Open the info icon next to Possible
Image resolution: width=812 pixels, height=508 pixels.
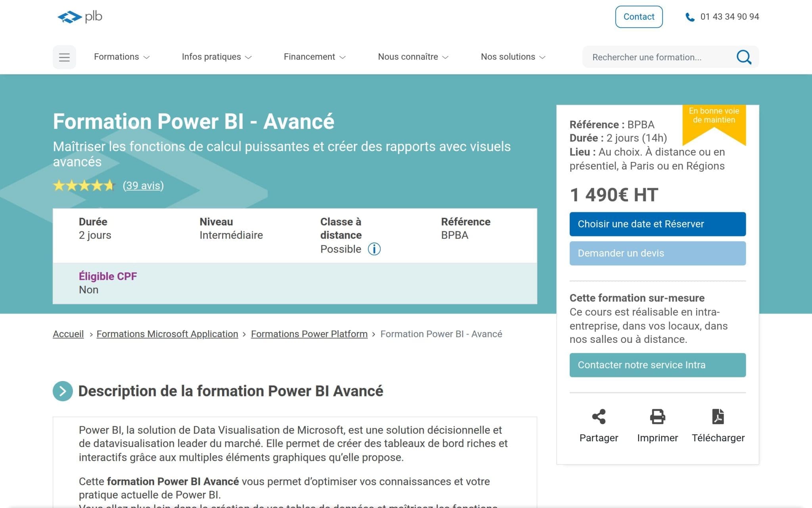(x=374, y=249)
